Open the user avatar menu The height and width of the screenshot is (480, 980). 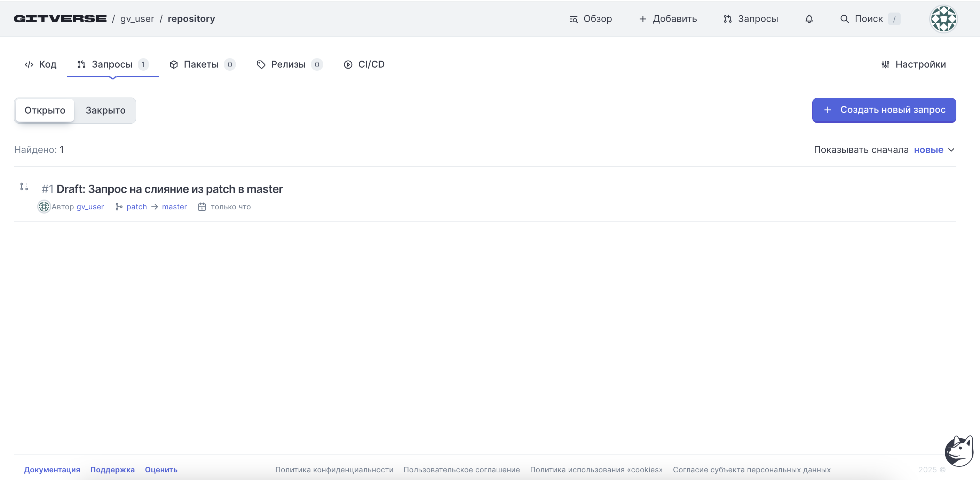[x=943, y=19]
